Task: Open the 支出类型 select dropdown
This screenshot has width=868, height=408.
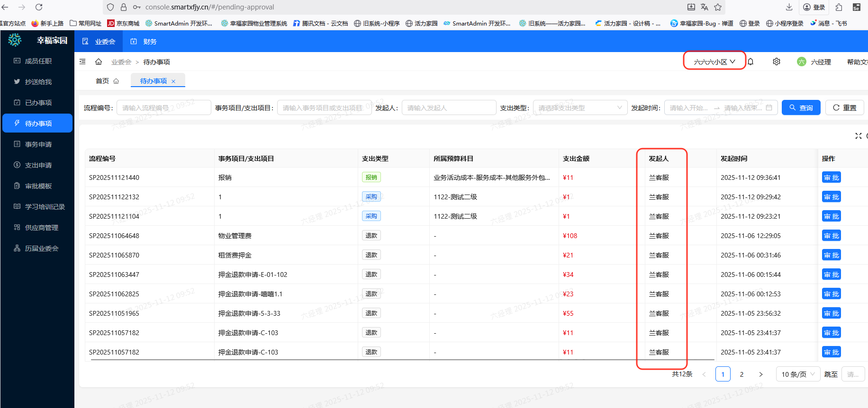Action: pos(580,108)
